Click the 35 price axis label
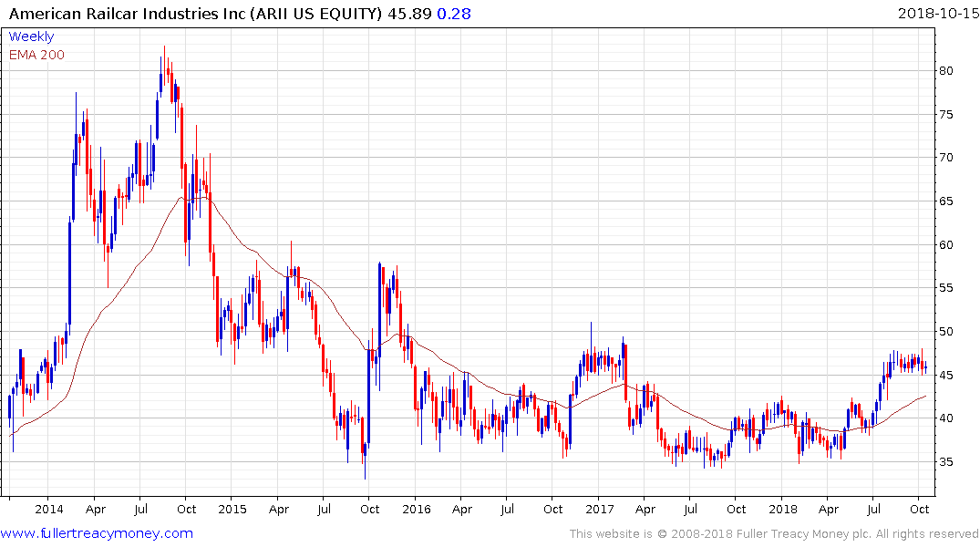 (x=946, y=462)
